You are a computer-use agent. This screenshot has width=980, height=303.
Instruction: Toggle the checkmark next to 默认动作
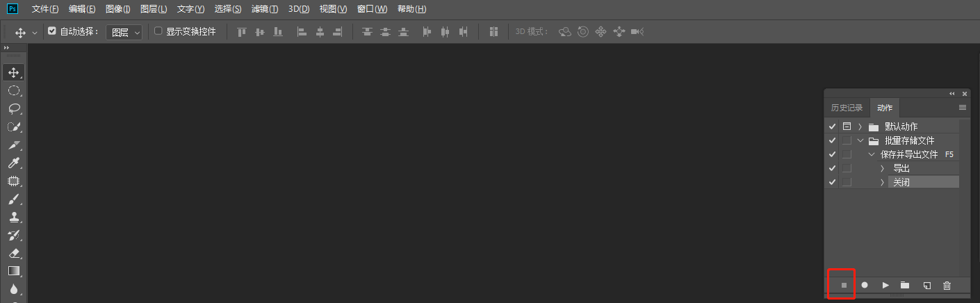(832, 126)
